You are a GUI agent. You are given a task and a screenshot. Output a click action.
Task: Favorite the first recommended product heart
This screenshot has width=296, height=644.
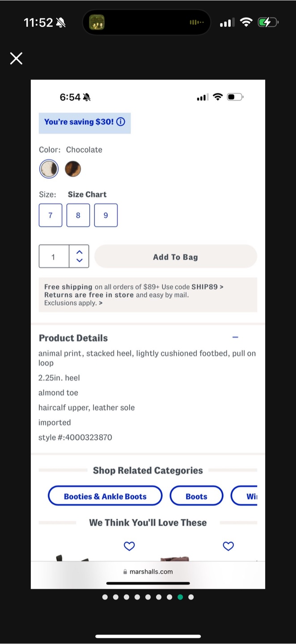point(129,546)
